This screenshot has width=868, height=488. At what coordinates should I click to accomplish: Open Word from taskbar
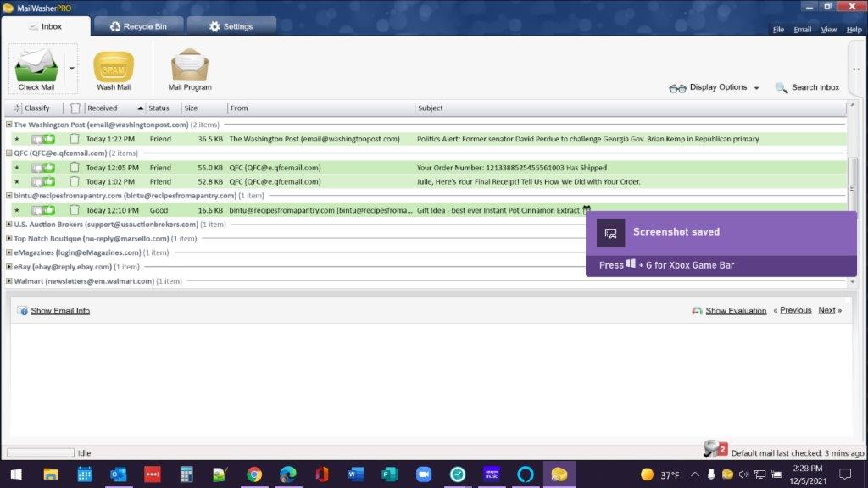point(355,474)
